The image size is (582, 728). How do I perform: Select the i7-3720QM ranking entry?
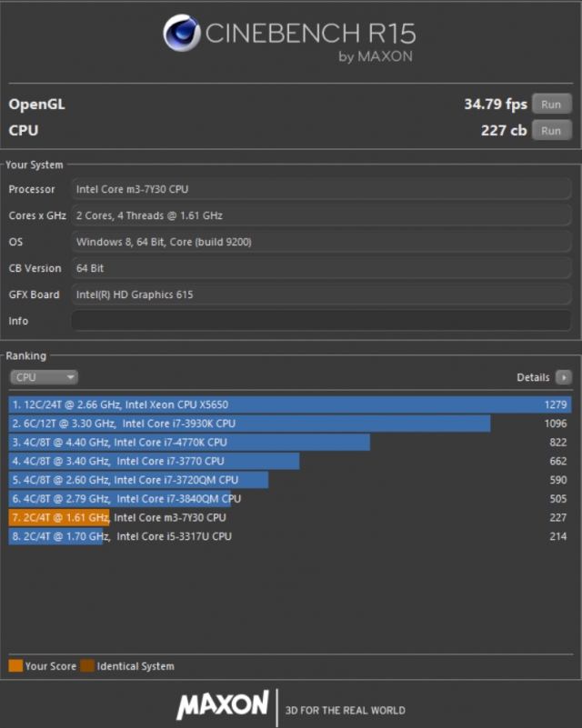pos(290,480)
